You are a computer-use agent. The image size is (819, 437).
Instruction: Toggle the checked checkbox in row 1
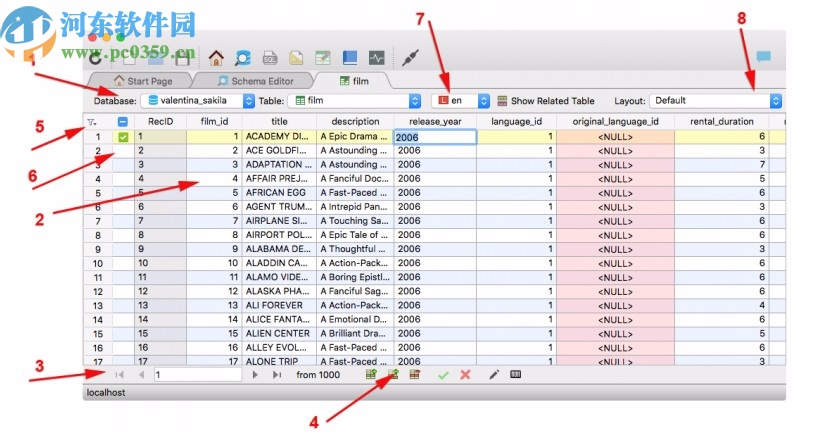123,137
